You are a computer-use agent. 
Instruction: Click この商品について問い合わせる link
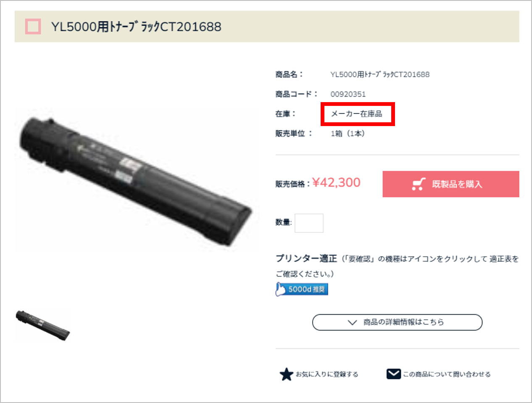click(x=447, y=374)
